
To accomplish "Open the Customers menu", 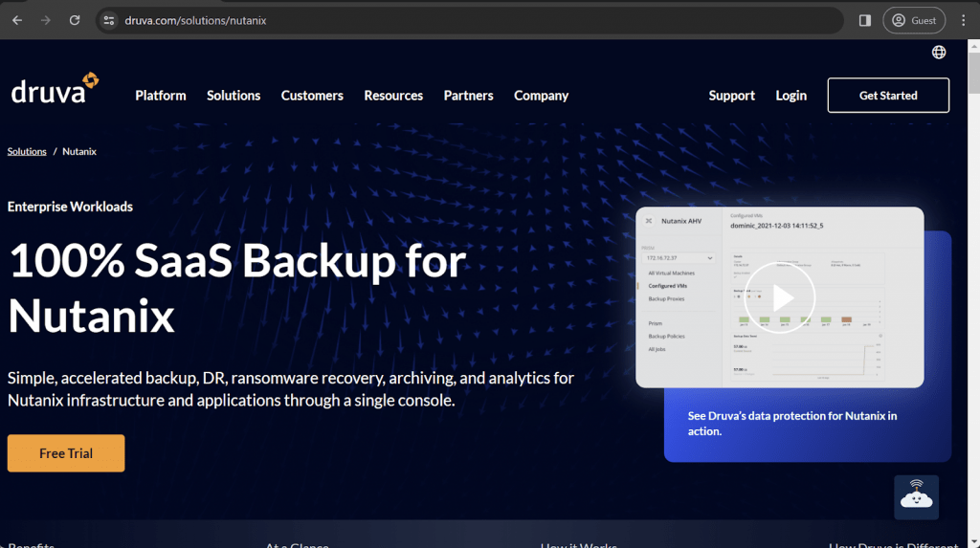I will click(x=312, y=96).
